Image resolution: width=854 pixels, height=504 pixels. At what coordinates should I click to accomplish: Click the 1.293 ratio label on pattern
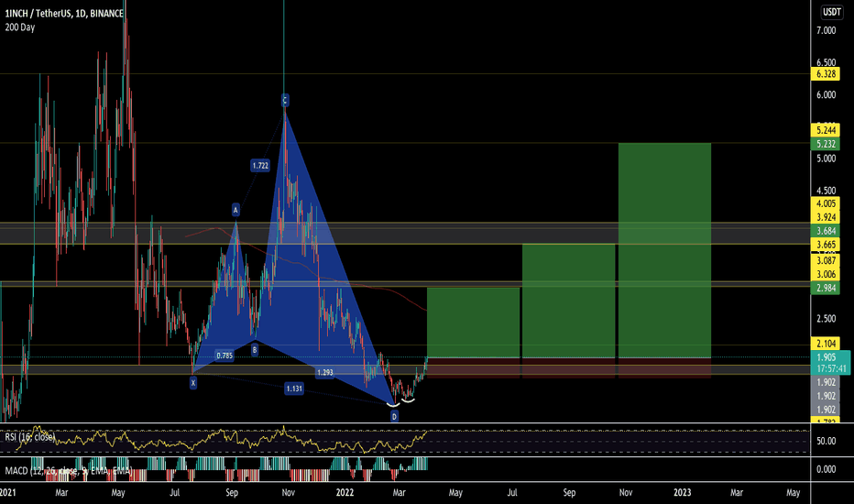pos(324,373)
